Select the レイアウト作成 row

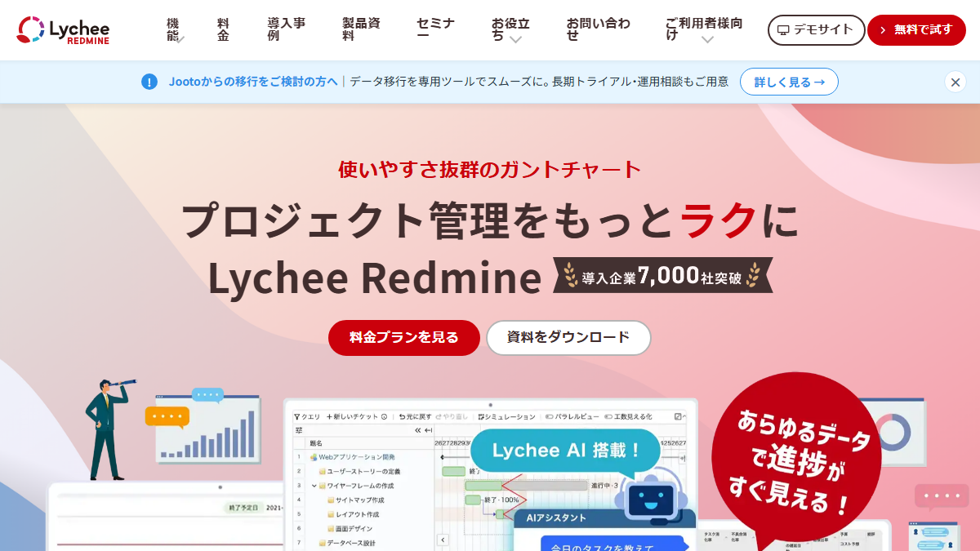pos(353,514)
